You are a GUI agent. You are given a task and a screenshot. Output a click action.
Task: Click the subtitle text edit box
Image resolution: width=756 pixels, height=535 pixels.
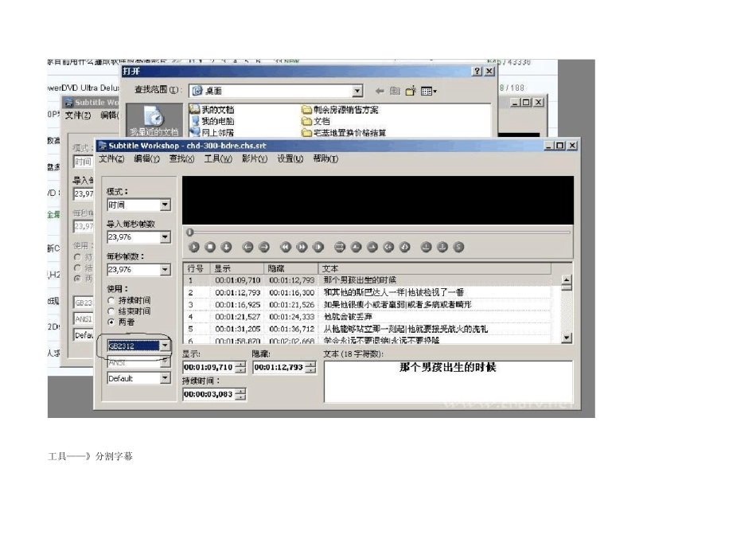click(x=448, y=381)
